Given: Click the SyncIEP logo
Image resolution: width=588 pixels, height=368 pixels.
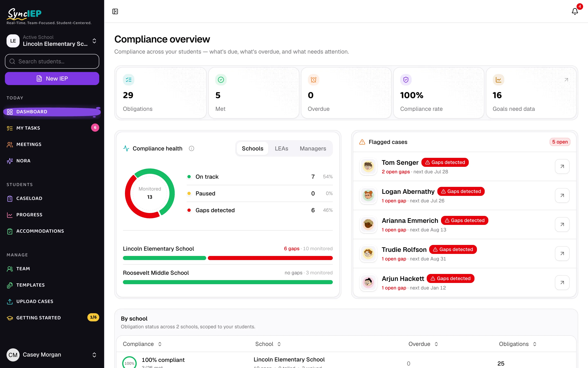Looking at the screenshot, I should pos(24,14).
